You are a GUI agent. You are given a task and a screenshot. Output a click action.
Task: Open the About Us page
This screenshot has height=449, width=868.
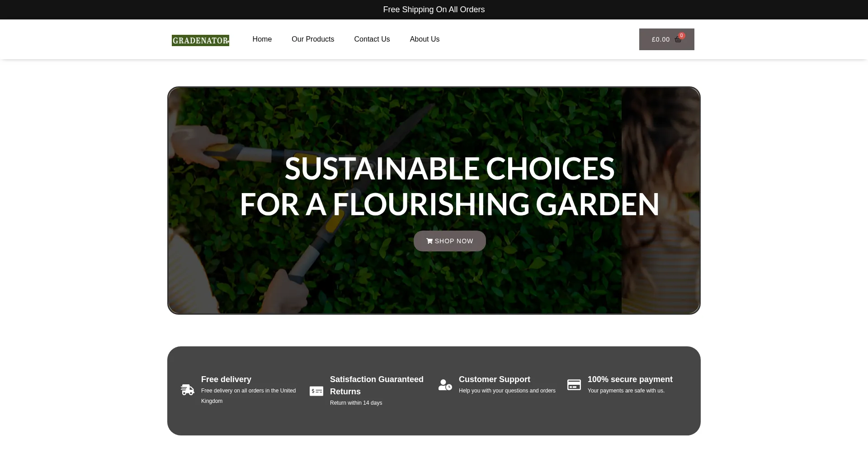(425, 39)
